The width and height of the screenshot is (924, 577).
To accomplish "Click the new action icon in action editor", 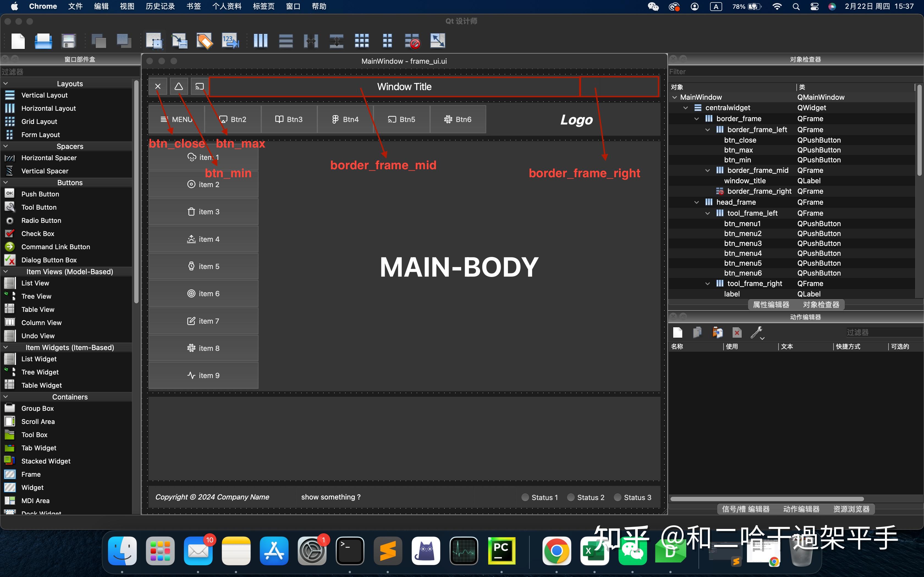I will click(x=678, y=333).
